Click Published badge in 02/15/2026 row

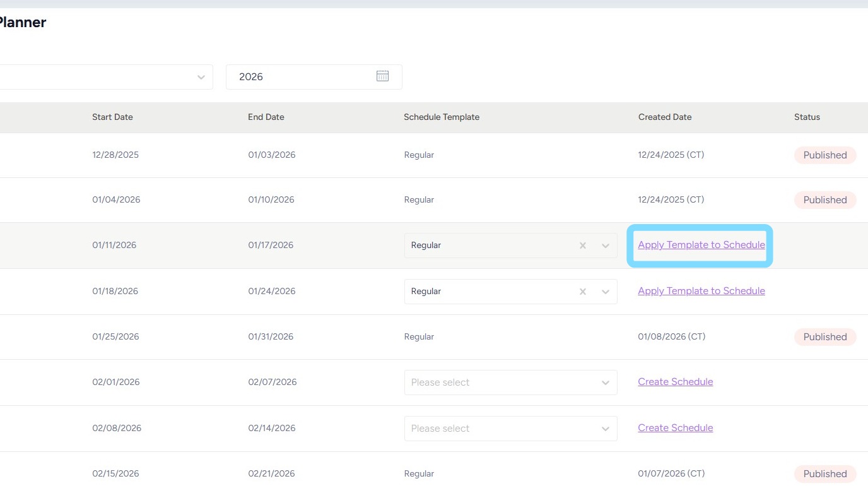(824, 474)
